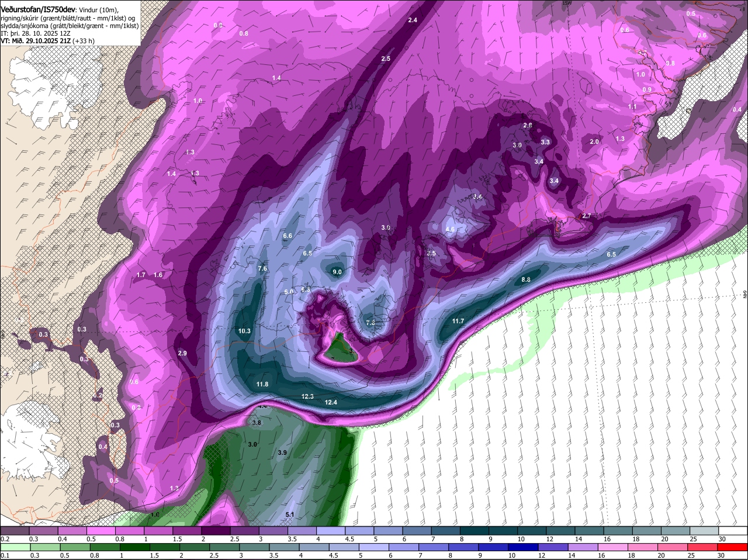Click the 12.3 precipitation value on the map
748x560 pixels.
click(308, 396)
